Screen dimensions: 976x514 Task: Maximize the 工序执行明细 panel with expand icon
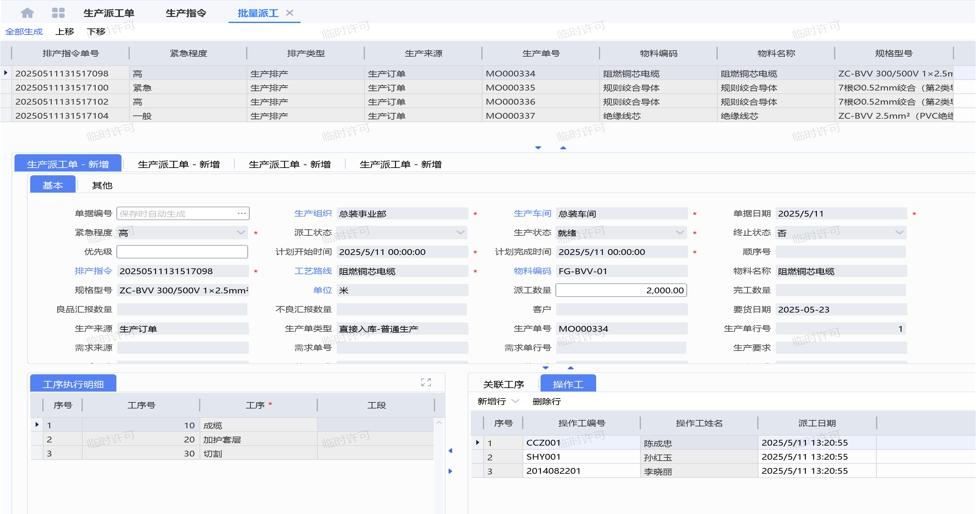[x=426, y=382]
